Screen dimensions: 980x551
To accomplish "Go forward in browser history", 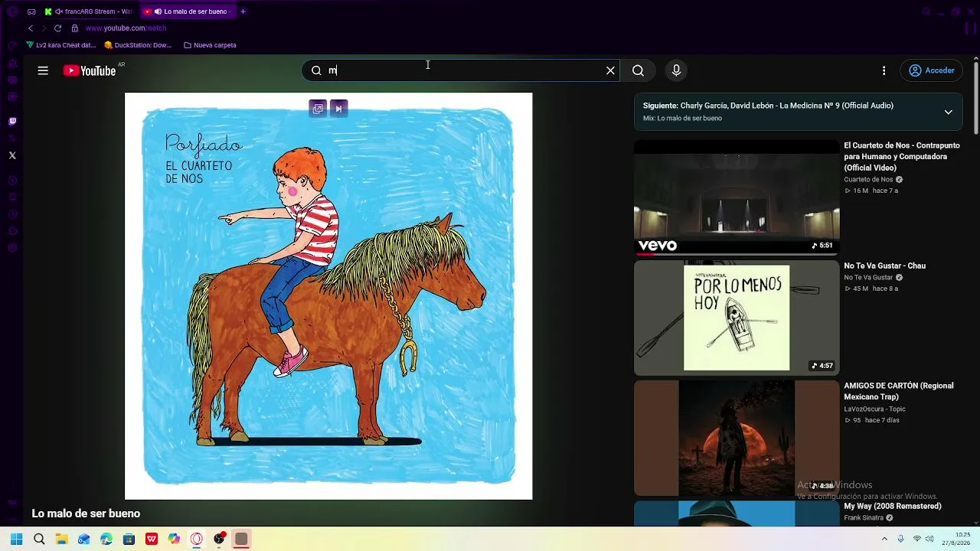I will click(x=44, y=28).
